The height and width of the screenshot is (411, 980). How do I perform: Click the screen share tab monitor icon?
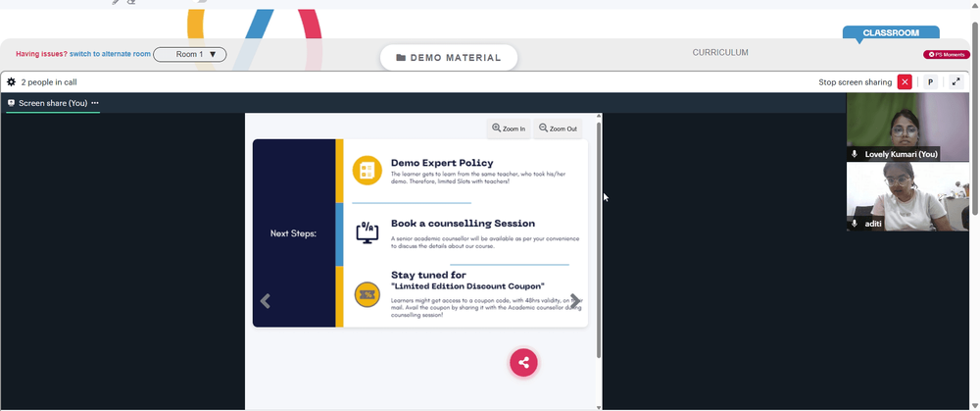click(11, 103)
